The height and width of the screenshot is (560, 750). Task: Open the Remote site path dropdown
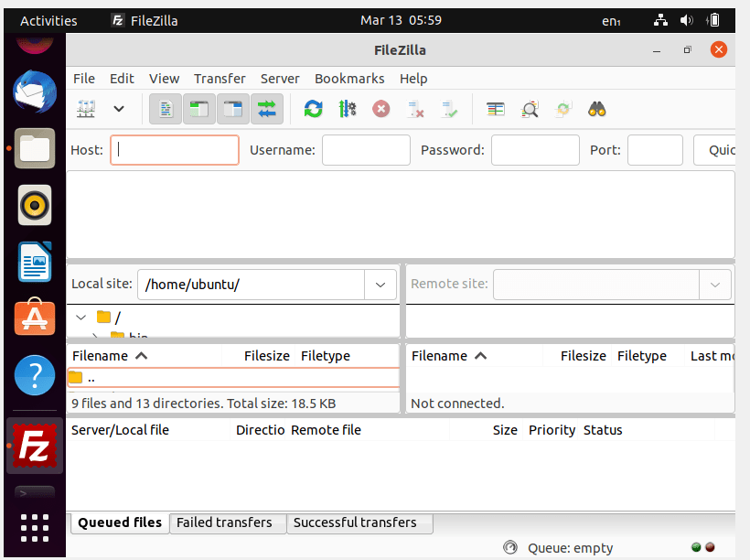715,285
